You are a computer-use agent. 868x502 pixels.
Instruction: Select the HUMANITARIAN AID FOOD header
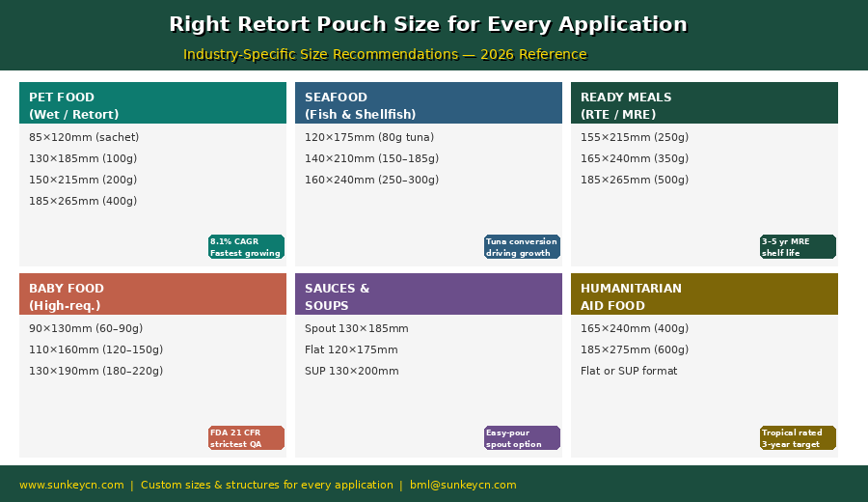[704, 294]
